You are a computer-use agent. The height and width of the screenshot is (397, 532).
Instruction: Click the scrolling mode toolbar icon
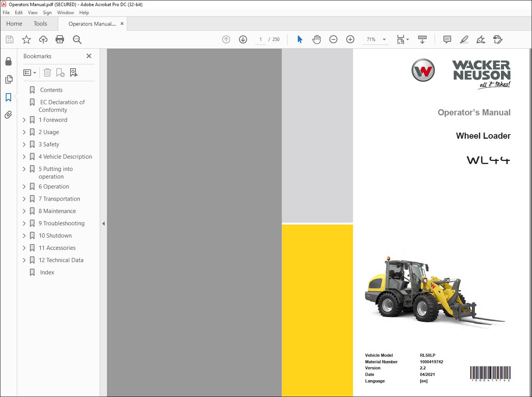coord(422,39)
